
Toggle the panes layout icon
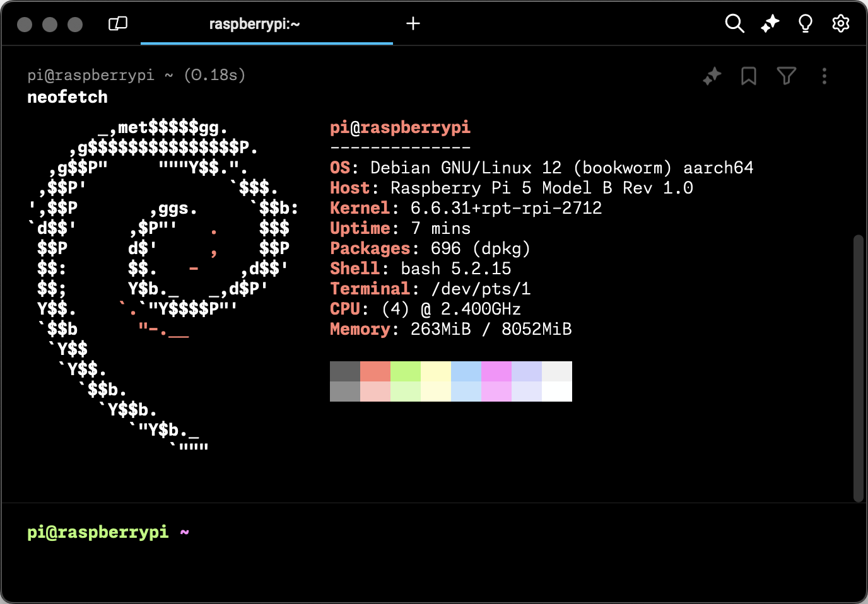[x=118, y=24]
